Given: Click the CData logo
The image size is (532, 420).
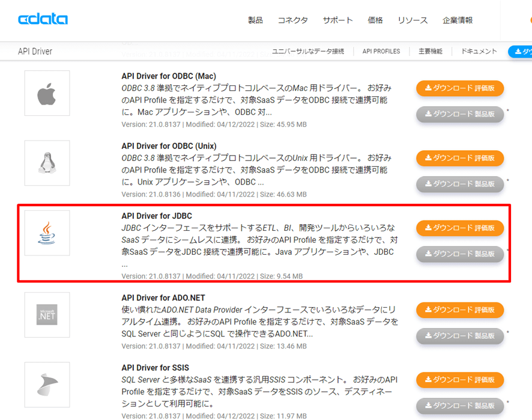Looking at the screenshot, I should 43,19.
